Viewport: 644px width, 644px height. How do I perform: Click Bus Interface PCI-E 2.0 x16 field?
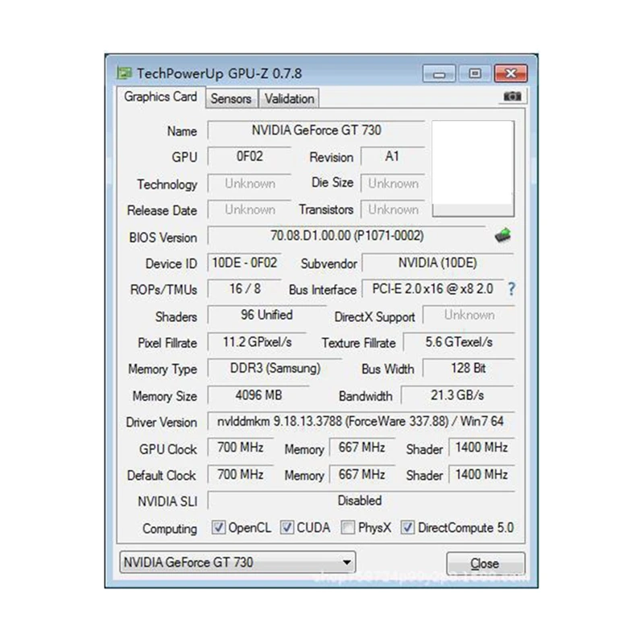432,289
